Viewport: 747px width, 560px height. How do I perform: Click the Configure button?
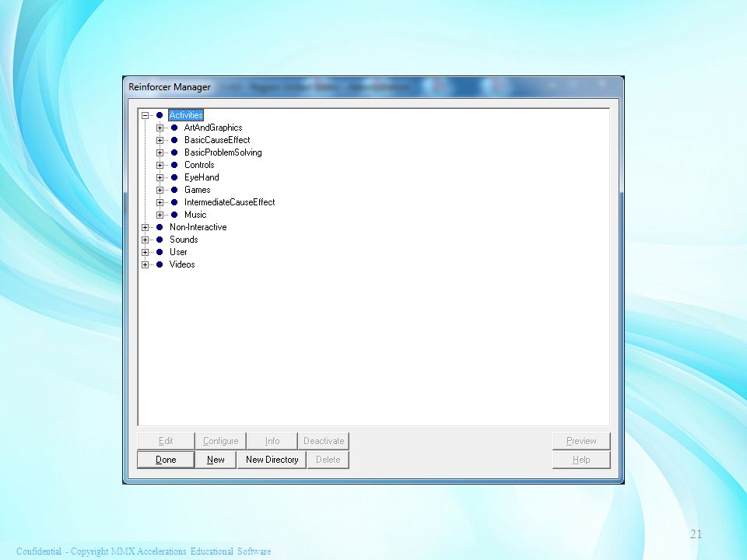coord(220,441)
